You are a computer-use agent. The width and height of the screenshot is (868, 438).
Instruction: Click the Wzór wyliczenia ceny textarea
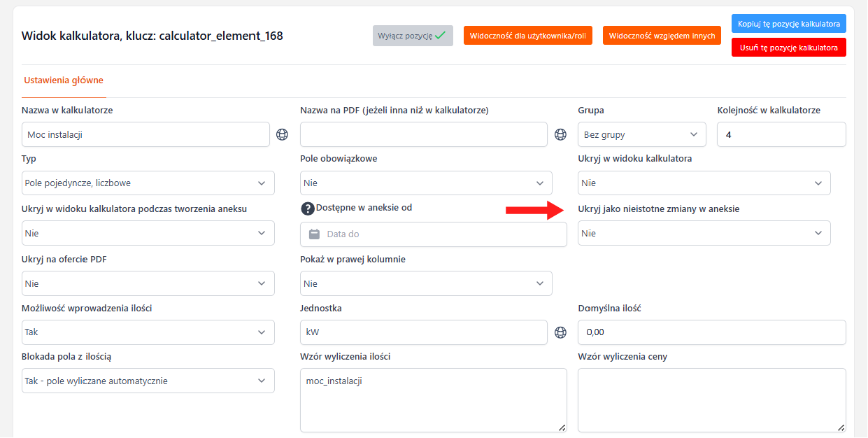711,400
